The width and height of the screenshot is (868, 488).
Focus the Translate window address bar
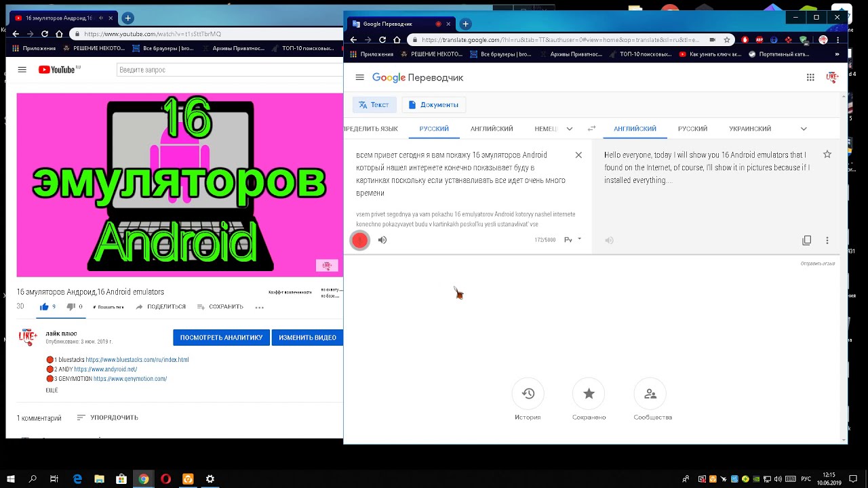click(561, 40)
